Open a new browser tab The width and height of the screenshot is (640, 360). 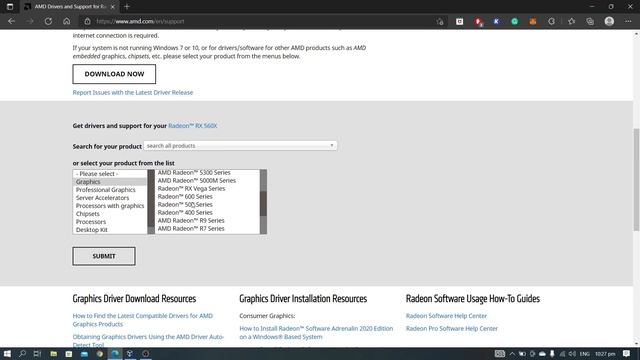(127, 7)
